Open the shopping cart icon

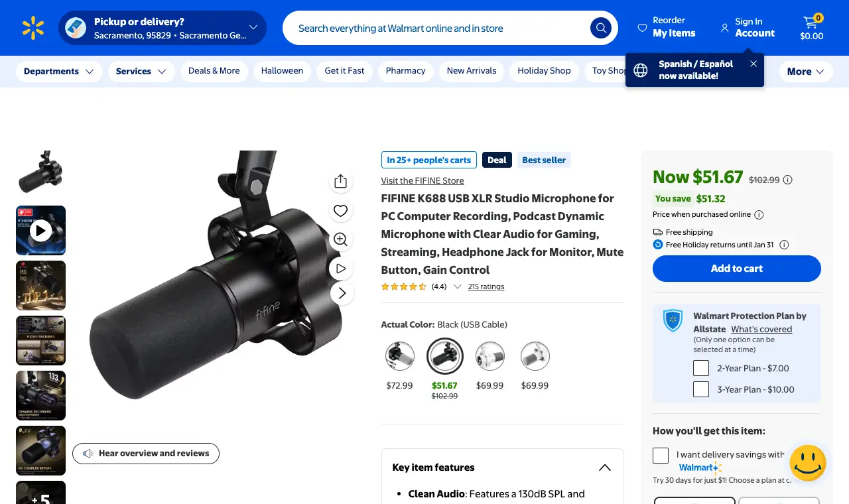click(x=811, y=28)
